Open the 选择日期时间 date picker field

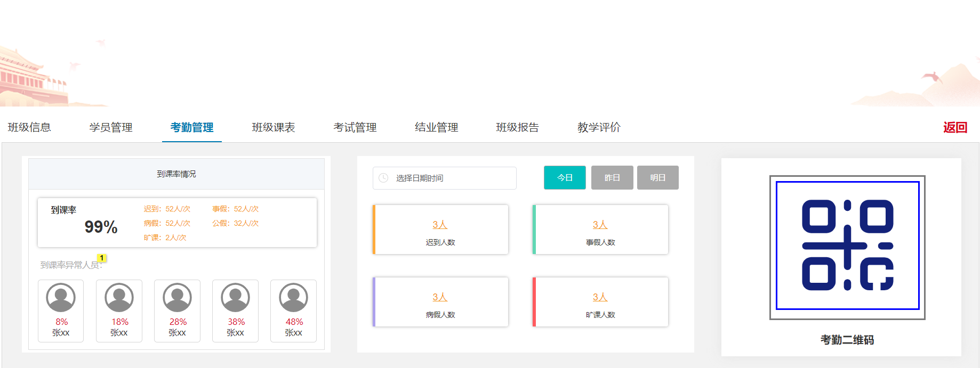coord(451,178)
